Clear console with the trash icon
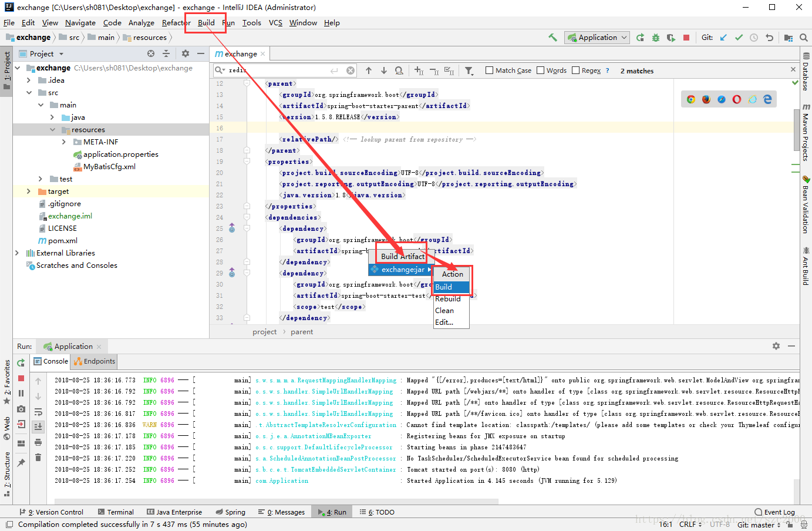Screen dimensions: 812x531 pyautogui.click(x=38, y=458)
